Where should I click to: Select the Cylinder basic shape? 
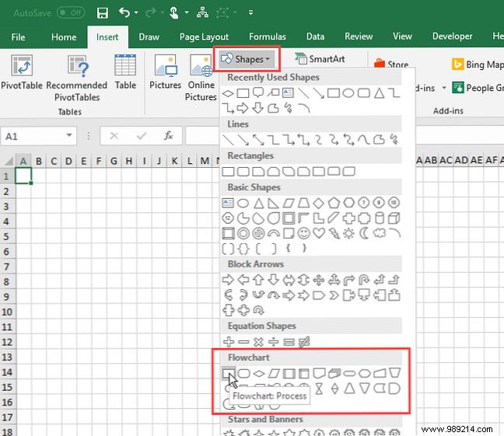click(x=380, y=218)
